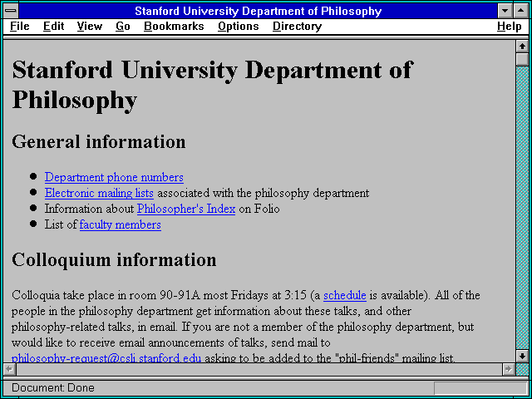
Task: Open the Options menu
Action: click(239, 26)
